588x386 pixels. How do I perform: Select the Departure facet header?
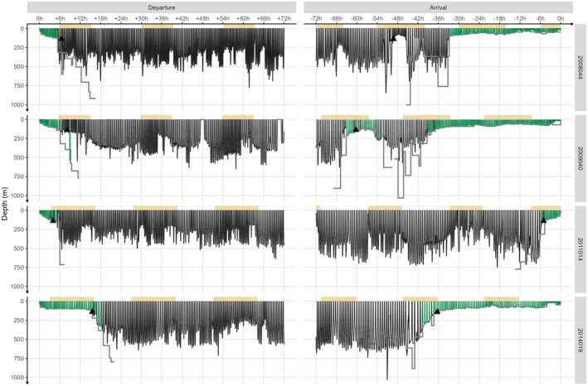tap(162, 7)
